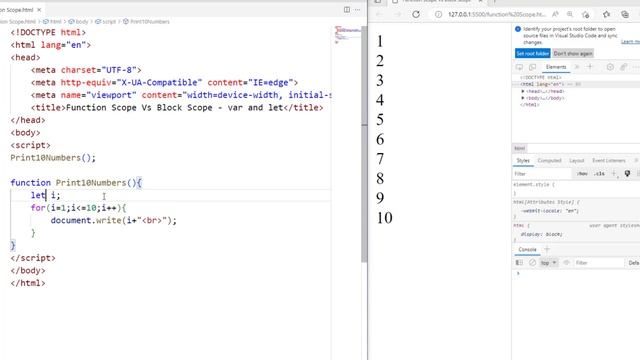Click the split editor icon in VS Code
This screenshot has height=360, width=640.
pyautogui.click(x=347, y=9)
